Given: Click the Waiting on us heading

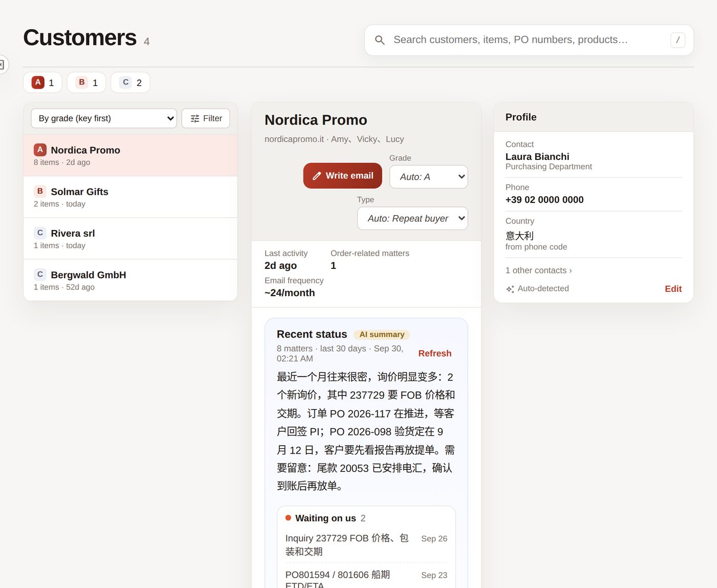Looking at the screenshot, I should 326,518.
